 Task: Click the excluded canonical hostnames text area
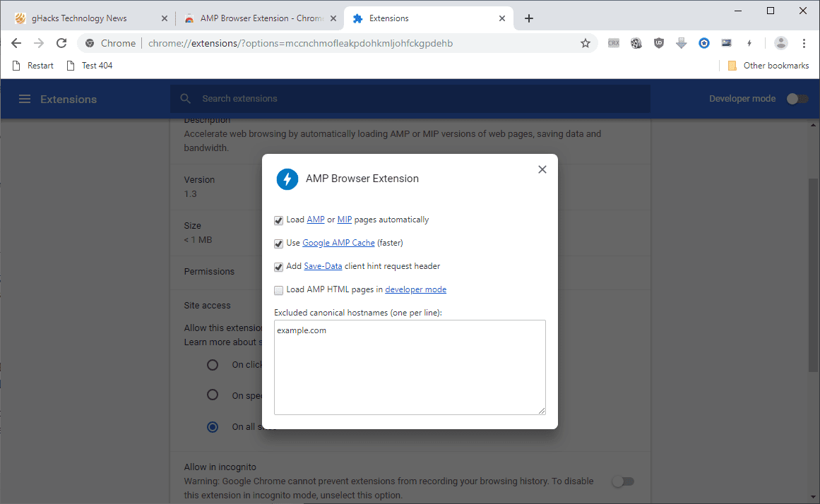point(410,367)
